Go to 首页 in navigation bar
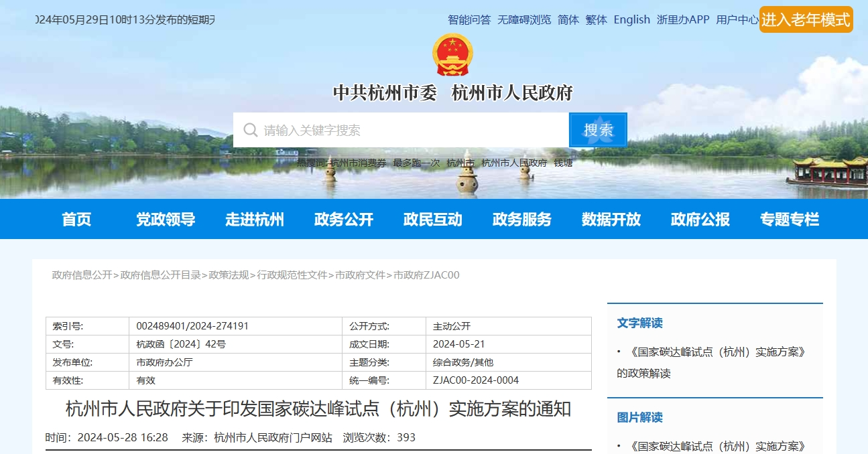 click(x=76, y=219)
